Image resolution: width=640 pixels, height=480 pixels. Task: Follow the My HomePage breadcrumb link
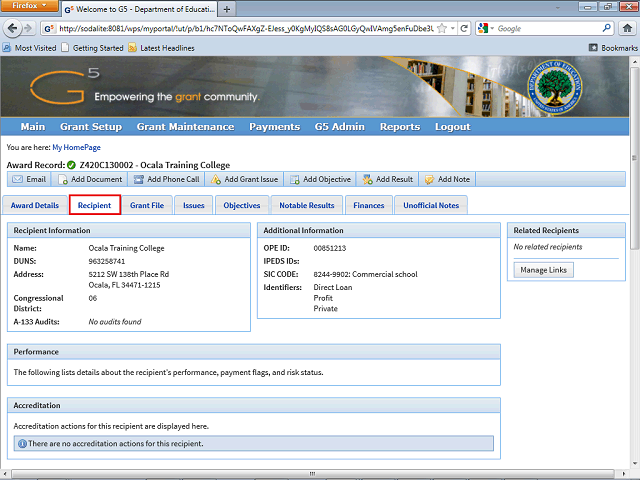77,147
